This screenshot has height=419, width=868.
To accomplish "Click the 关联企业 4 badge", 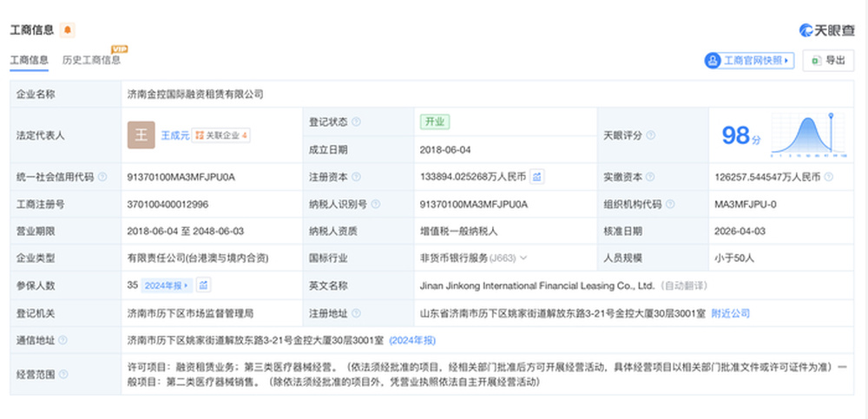I will 221,135.
